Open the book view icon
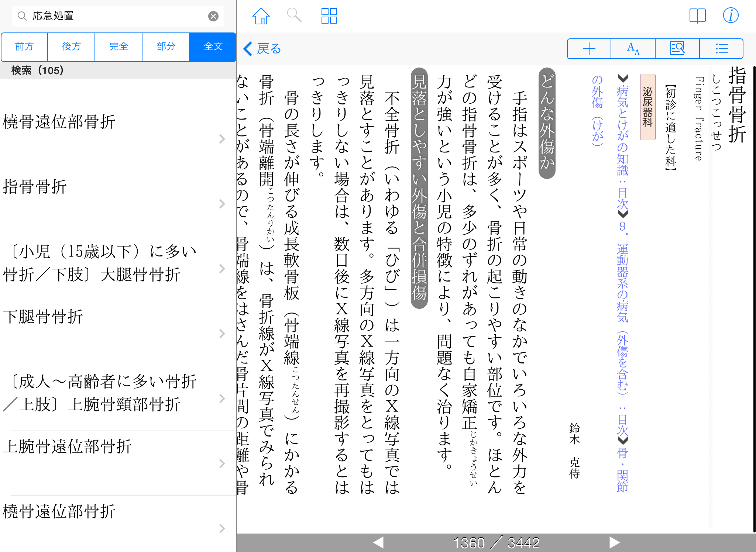 (697, 16)
